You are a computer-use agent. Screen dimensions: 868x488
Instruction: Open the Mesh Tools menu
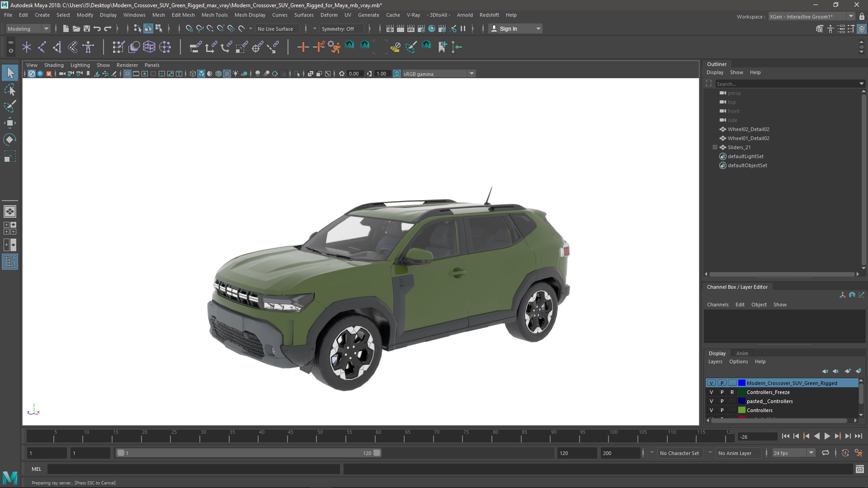214,15
